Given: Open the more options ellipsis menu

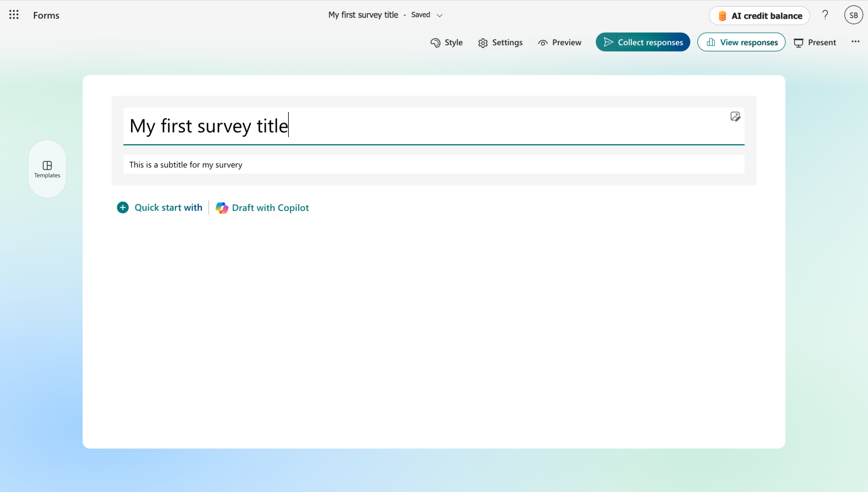Looking at the screenshot, I should tap(855, 42).
